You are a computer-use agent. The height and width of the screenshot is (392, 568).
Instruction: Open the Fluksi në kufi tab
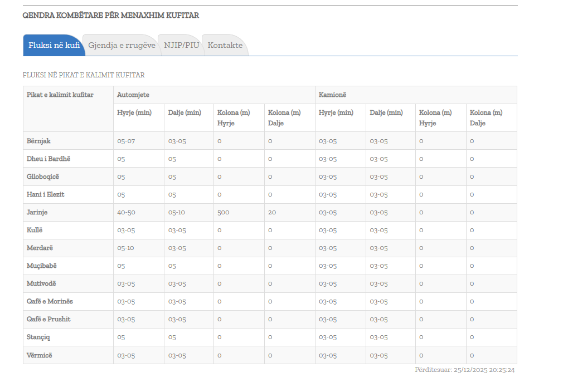click(54, 45)
